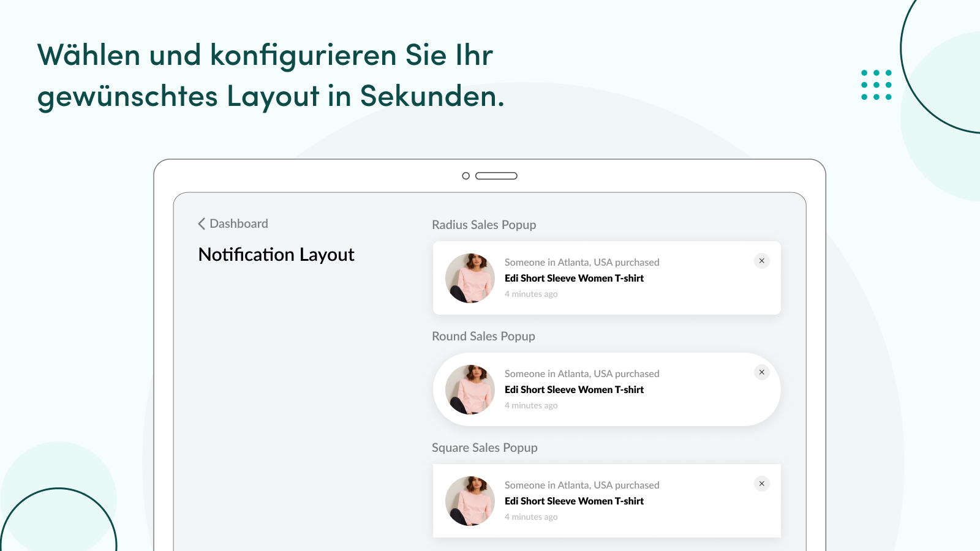
Task: Close the Radius Sales Popup notification
Action: [x=762, y=261]
